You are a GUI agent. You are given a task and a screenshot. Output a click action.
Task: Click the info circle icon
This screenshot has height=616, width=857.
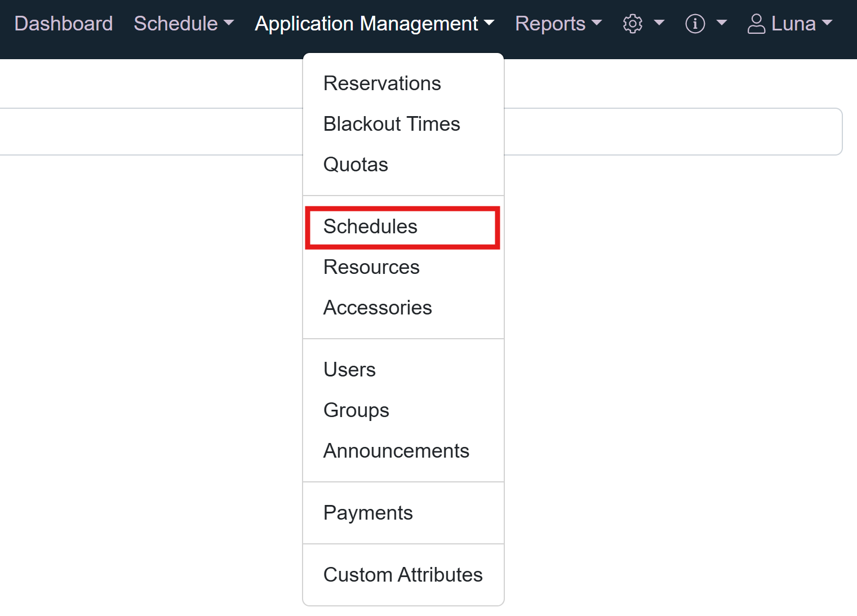694,24
